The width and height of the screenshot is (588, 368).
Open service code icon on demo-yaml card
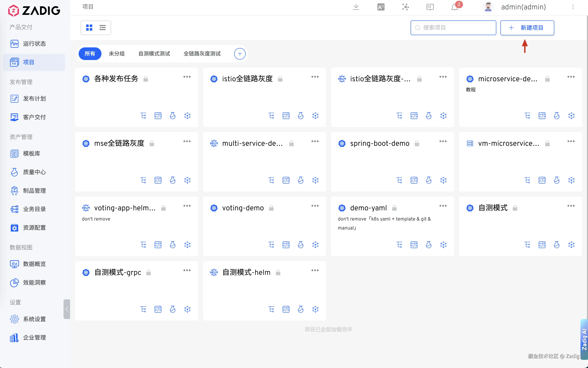[414, 245]
